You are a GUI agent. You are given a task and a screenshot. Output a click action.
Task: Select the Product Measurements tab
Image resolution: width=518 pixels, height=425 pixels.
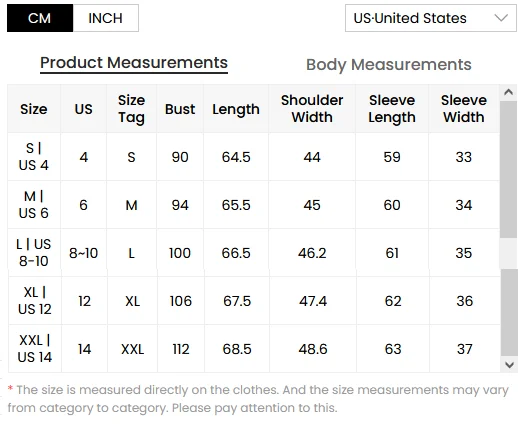click(x=134, y=63)
